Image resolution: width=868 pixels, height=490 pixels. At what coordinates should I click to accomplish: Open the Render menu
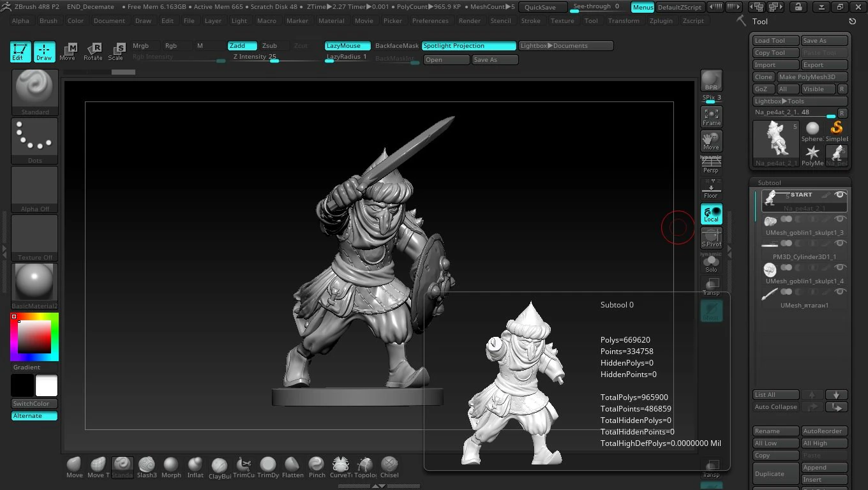click(470, 20)
